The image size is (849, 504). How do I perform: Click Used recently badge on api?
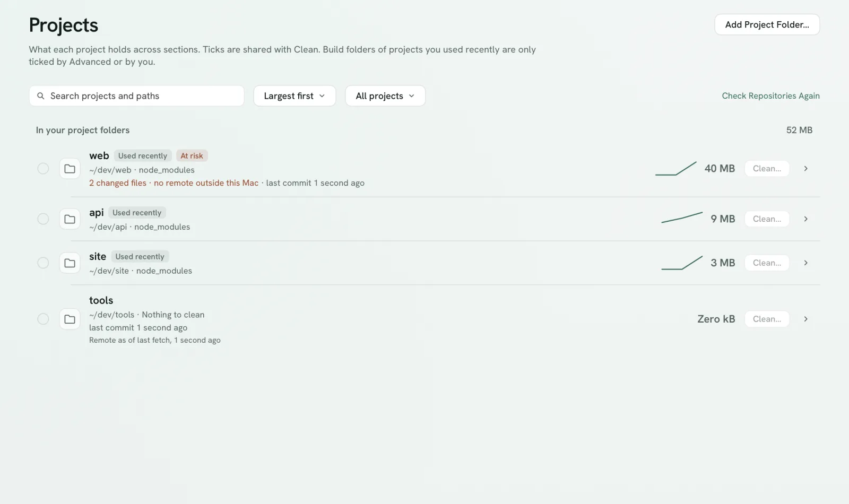pos(137,213)
